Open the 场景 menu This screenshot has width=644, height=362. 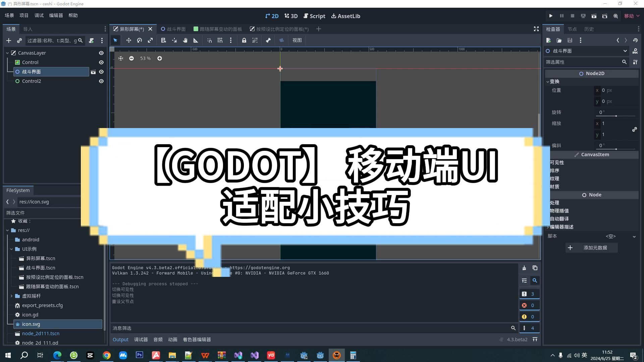tap(8, 15)
